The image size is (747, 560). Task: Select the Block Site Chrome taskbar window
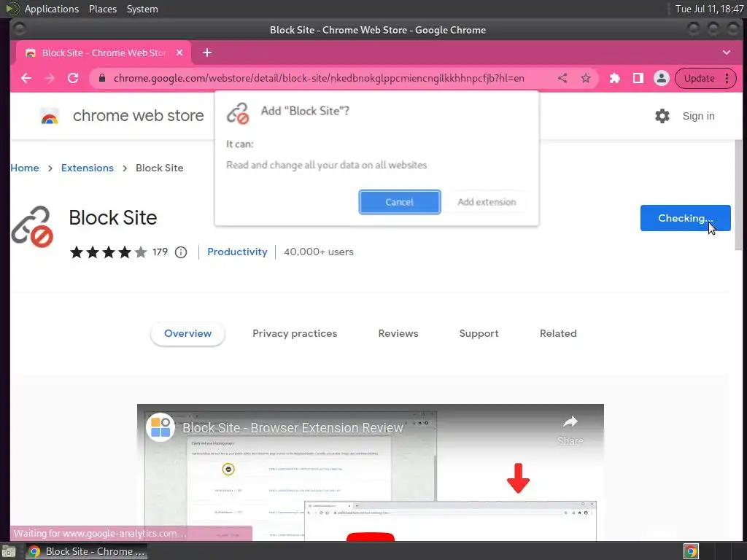(x=86, y=551)
